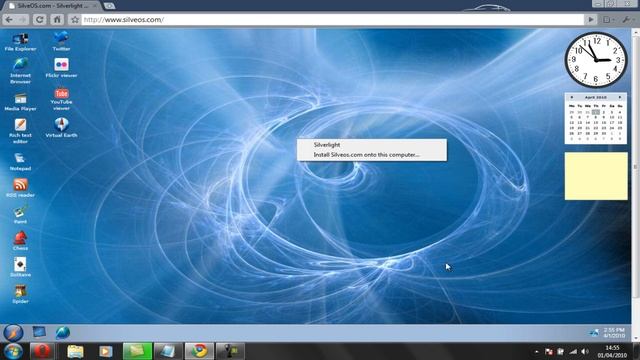
Task: Click the SilveOS taskbar time display
Action: 614,333
